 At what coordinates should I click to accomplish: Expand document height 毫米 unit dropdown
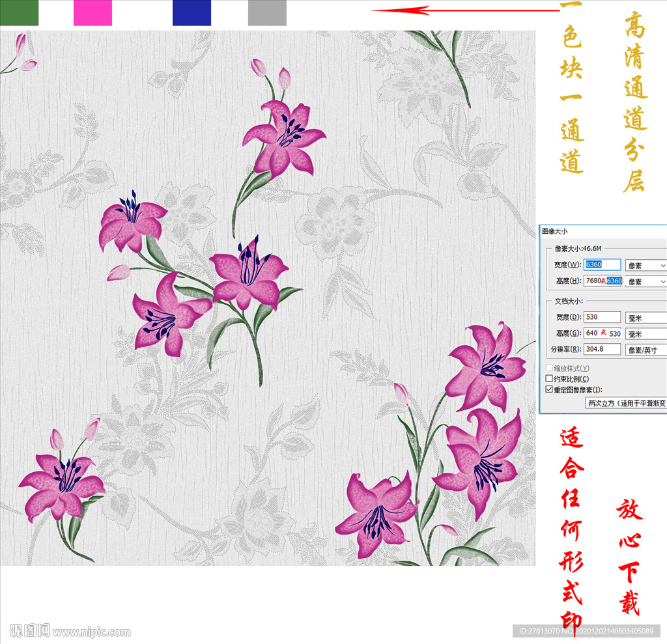646,333
